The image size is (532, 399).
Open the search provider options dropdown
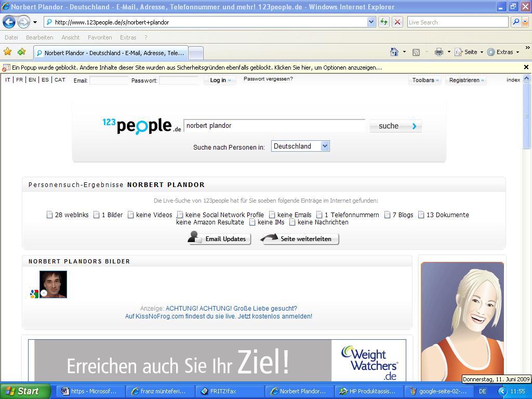coord(525,22)
